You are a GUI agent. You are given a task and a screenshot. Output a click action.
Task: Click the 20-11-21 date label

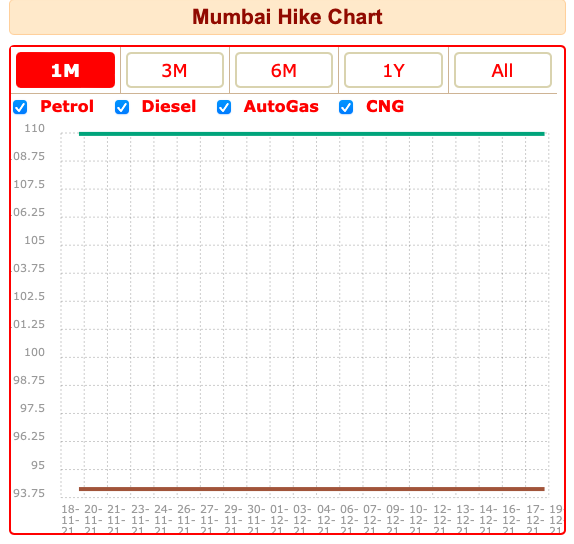click(x=93, y=520)
